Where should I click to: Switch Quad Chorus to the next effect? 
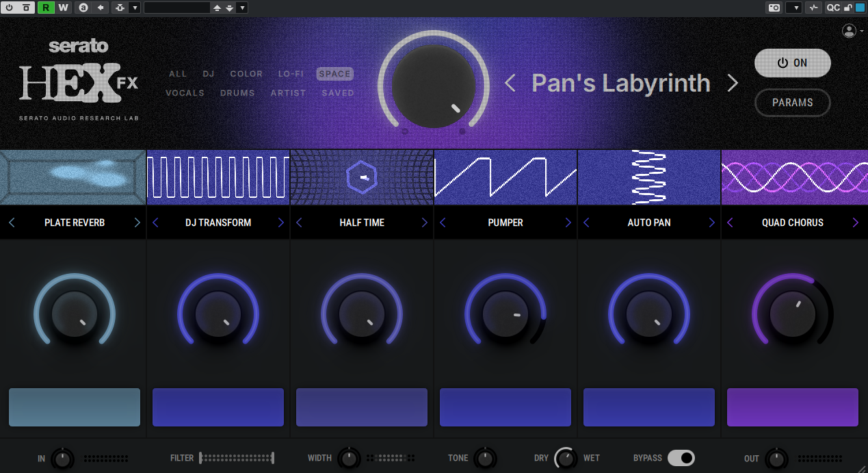[x=856, y=222]
